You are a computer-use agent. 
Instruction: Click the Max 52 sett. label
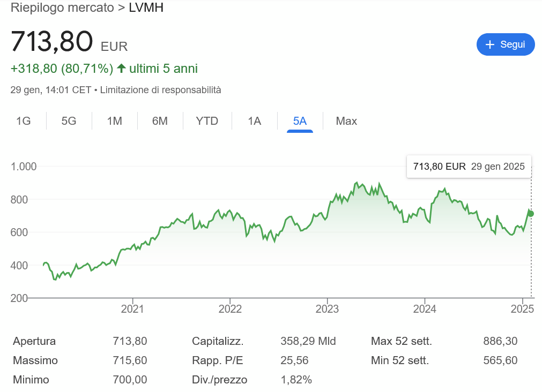402,341
